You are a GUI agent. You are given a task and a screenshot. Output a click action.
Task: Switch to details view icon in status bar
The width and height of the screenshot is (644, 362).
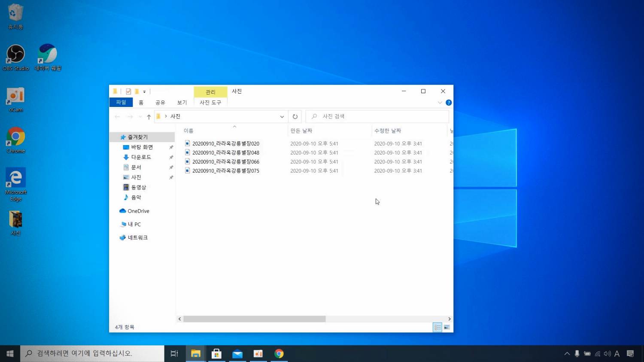[437, 327]
